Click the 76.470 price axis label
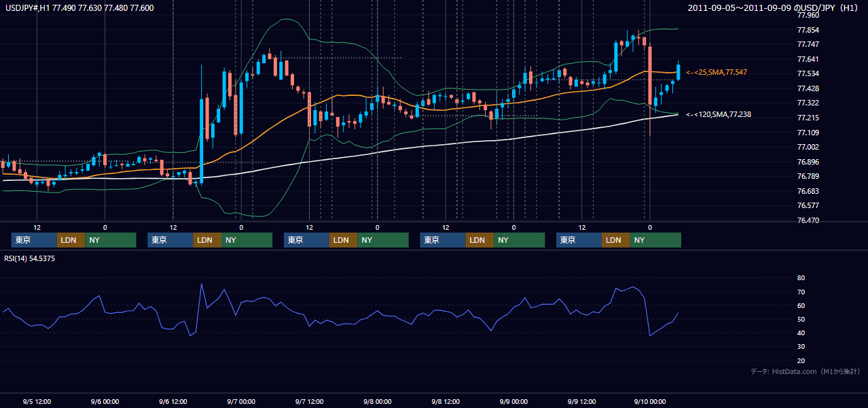Image resolution: width=868 pixels, height=408 pixels. 807,220
